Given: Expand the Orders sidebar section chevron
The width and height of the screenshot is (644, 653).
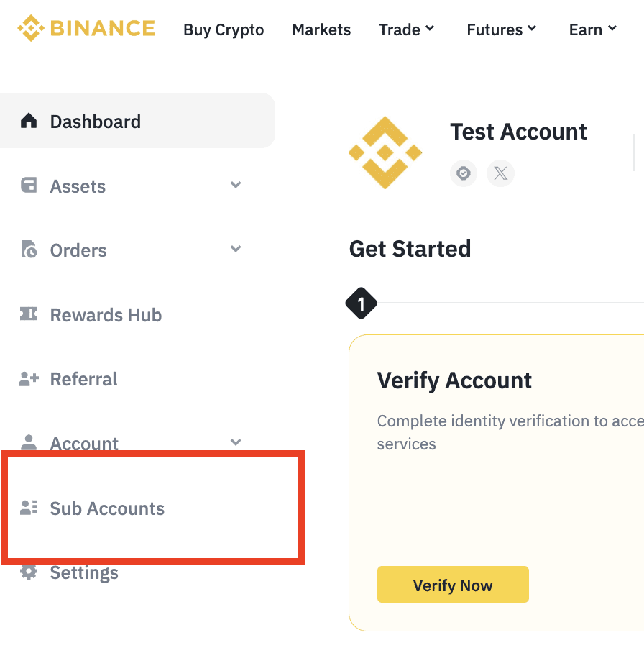Looking at the screenshot, I should (x=236, y=250).
